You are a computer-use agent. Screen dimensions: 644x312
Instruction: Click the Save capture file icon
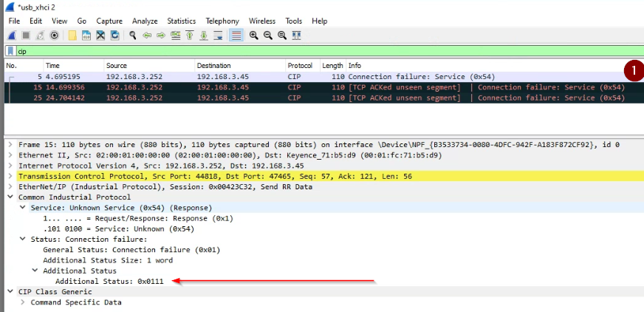point(86,35)
